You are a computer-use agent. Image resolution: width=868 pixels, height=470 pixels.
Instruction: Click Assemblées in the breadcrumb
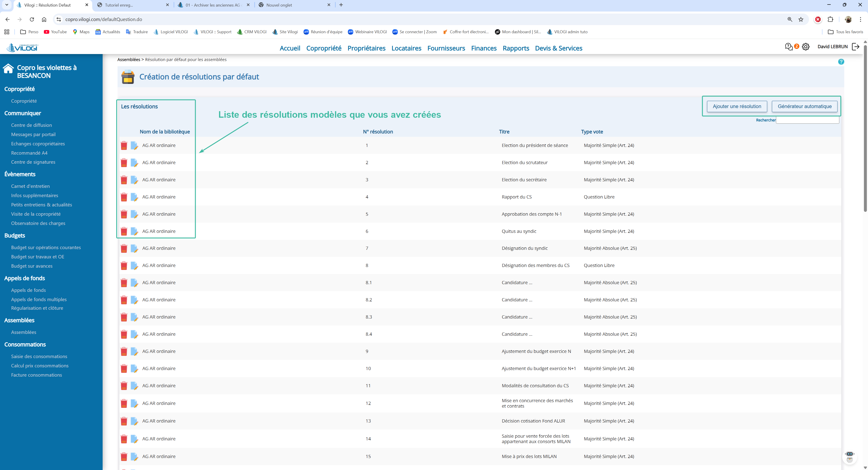pos(129,60)
